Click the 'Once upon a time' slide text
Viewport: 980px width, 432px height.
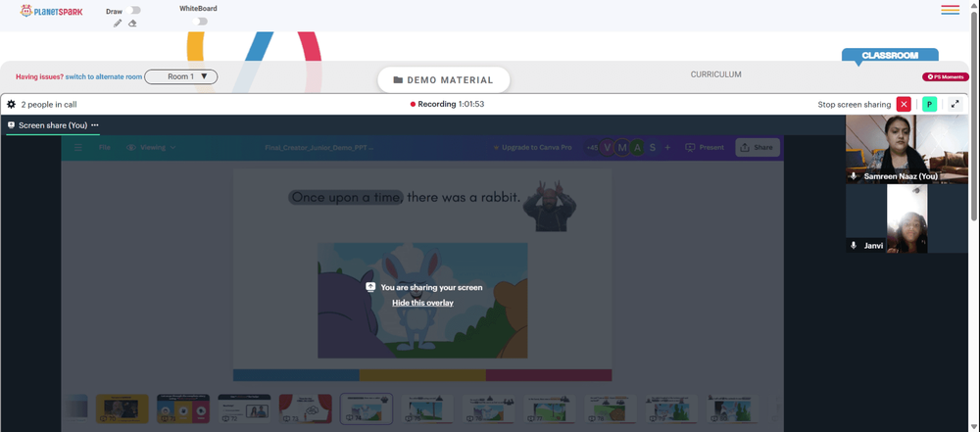pyautogui.click(x=347, y=197)
